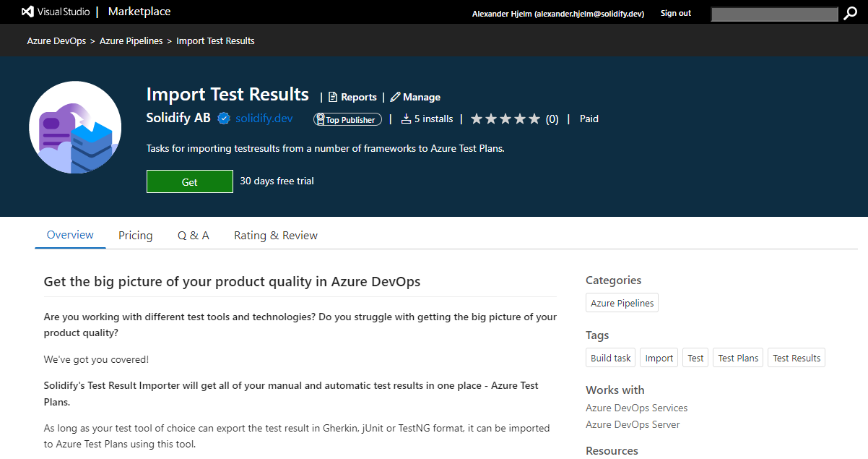The width and height of the screenshot is (868, 459).
Task: Click the 5 installs text
Action: (434, 119)
